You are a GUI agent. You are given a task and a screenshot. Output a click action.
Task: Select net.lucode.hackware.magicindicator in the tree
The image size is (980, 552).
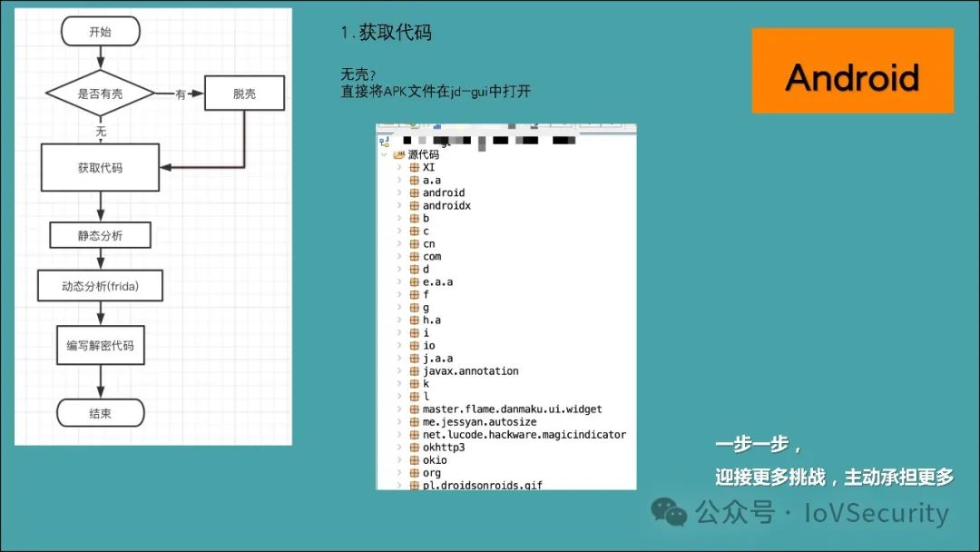(524, 435)
